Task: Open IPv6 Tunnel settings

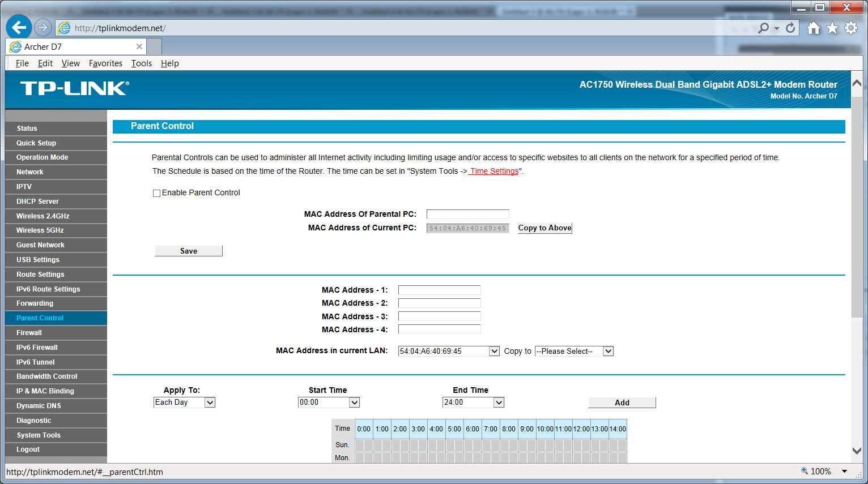Action: pos(56,362)
